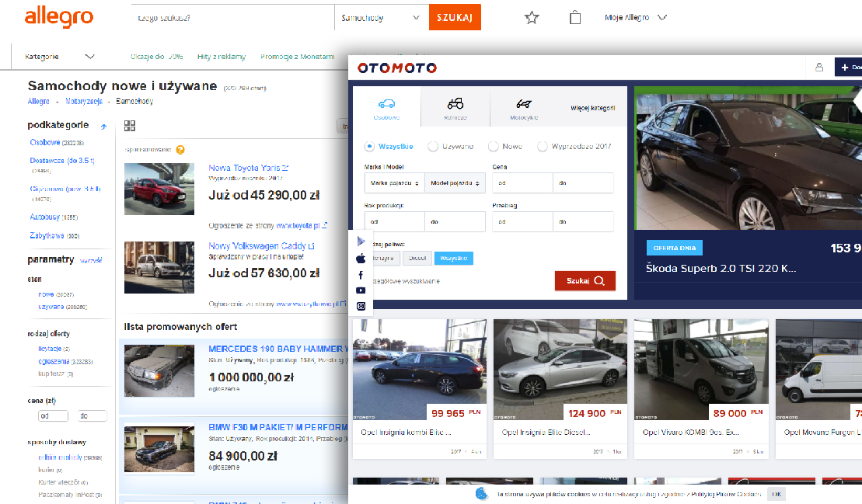Toggle Diesel fuel type button
This screenshot has height=504, width=862.
(417, 258)
